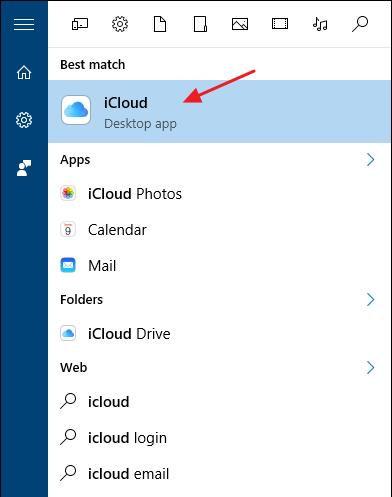Go to Home in the sidebar
The image size is (392, 497).
24,72
